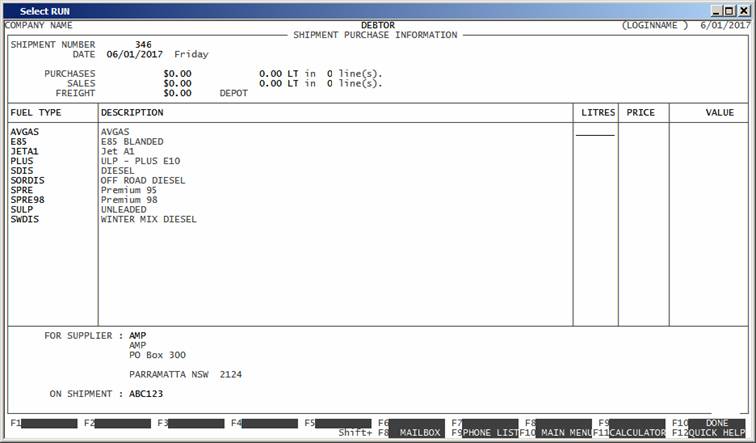Click the UNLEADED description

(123, 210)
